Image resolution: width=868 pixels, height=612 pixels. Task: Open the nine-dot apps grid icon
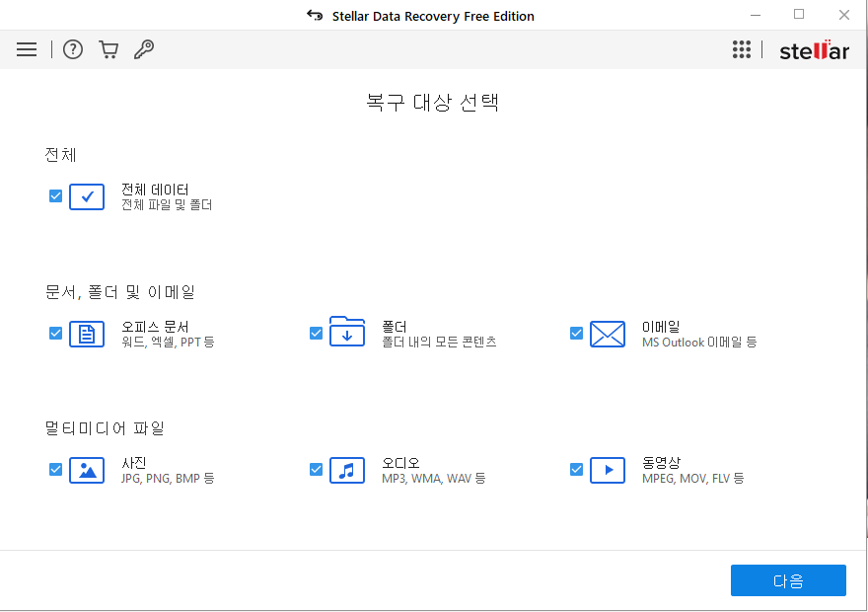click(741, 49)
